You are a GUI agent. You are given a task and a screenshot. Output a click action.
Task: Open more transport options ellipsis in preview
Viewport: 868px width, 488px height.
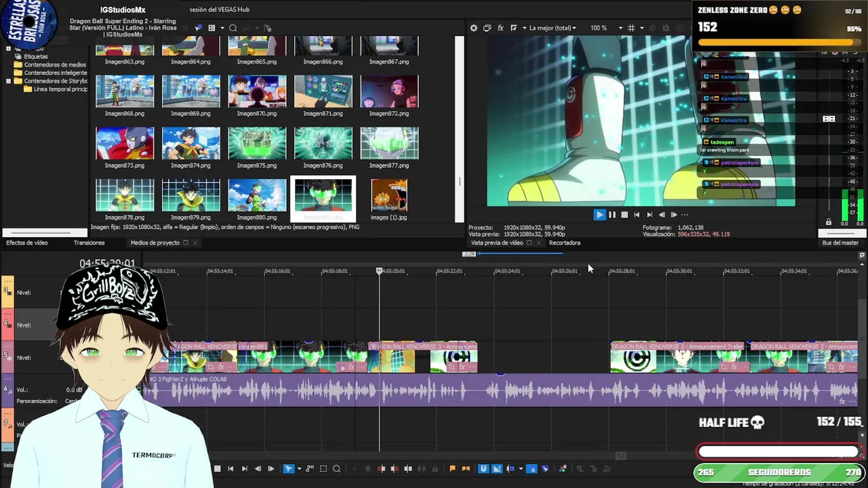[x=684, y=214]
